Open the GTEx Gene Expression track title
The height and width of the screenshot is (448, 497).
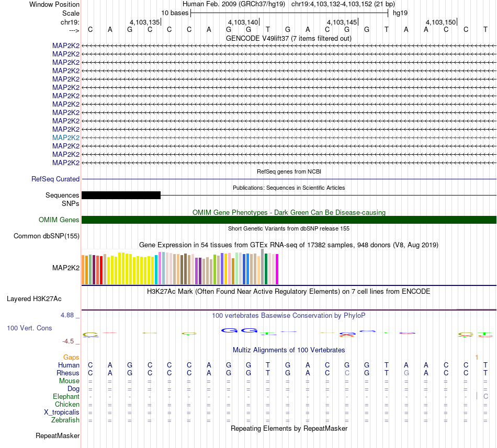289,245
